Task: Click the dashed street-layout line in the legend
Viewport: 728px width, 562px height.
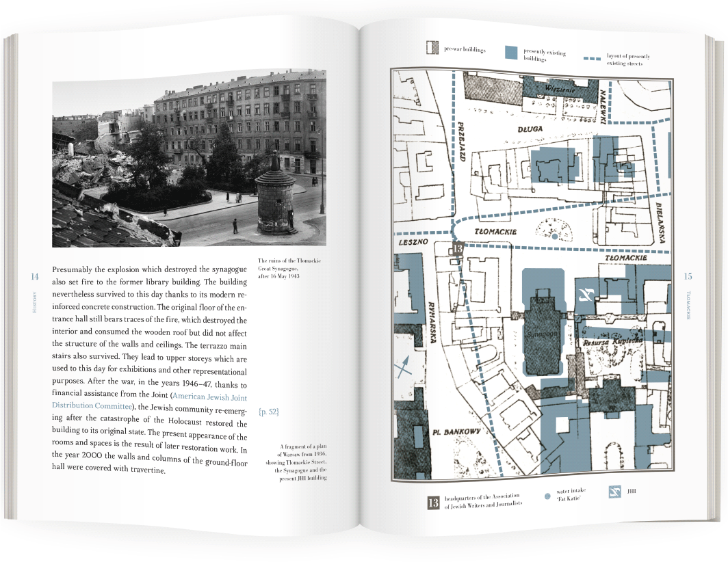Action: (x=592, y=59)
